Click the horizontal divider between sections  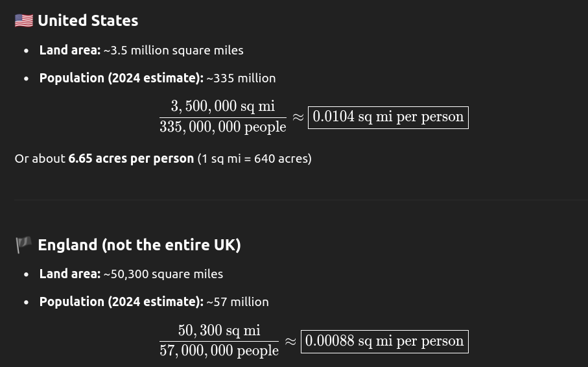click(x=301, y=200)
